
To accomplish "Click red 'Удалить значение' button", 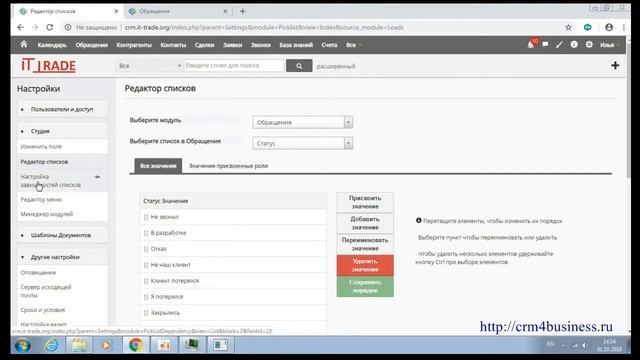I will click(x=365, y=265).
